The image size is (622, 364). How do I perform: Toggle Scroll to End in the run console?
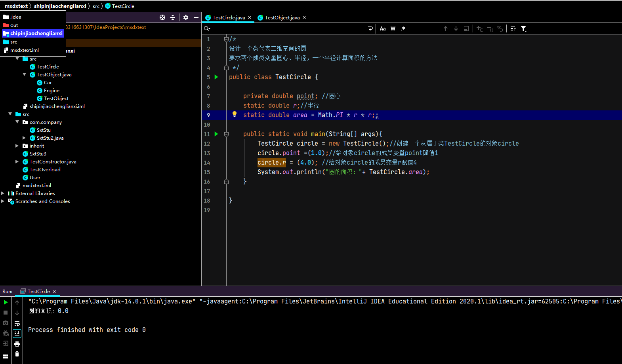[x=17, y=333]
